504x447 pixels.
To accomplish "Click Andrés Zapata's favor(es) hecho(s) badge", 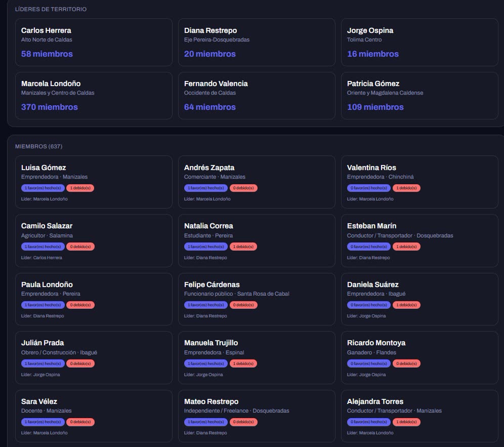I will click(206, 188).
